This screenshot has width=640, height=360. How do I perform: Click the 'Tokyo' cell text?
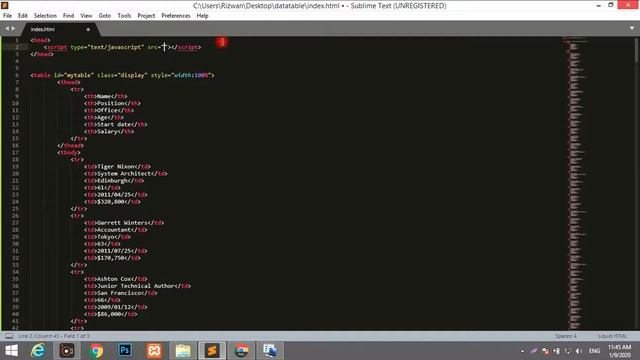coord(105,237)
